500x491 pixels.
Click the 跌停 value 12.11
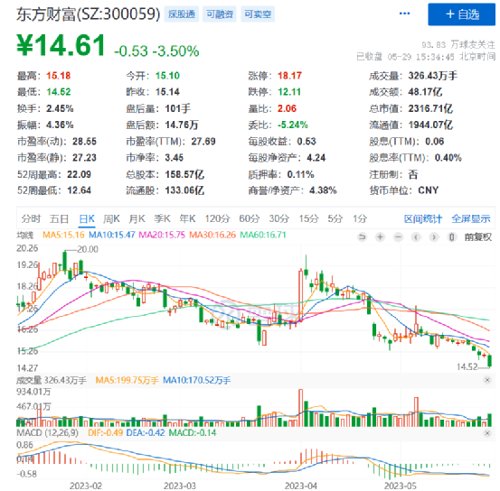(x=289, y=92)
